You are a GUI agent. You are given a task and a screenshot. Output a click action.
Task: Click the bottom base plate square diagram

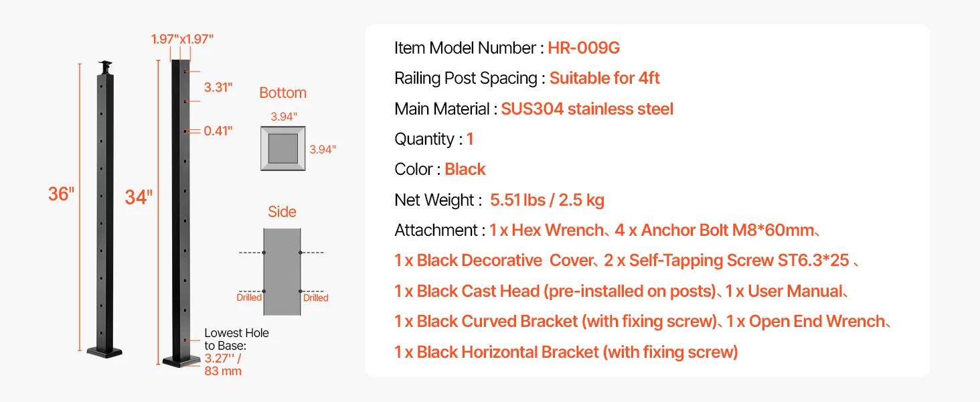click(283, 148)
